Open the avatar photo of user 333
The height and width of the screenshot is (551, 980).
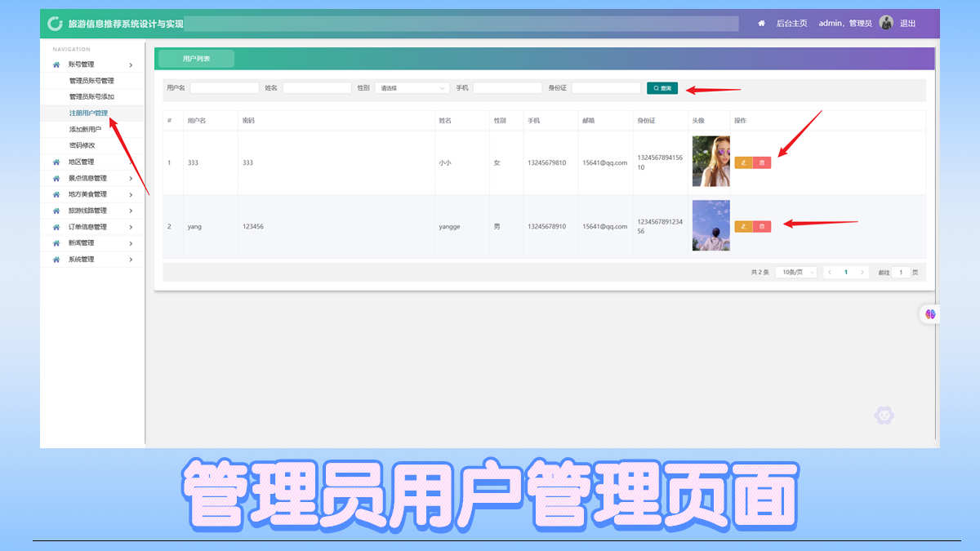(x=711, y=162)
